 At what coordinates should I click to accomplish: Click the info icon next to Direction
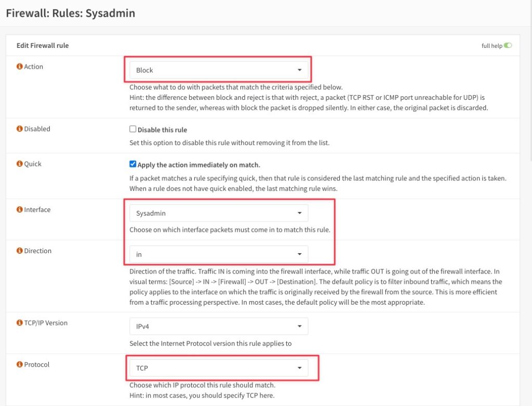[x=20, y=251]
